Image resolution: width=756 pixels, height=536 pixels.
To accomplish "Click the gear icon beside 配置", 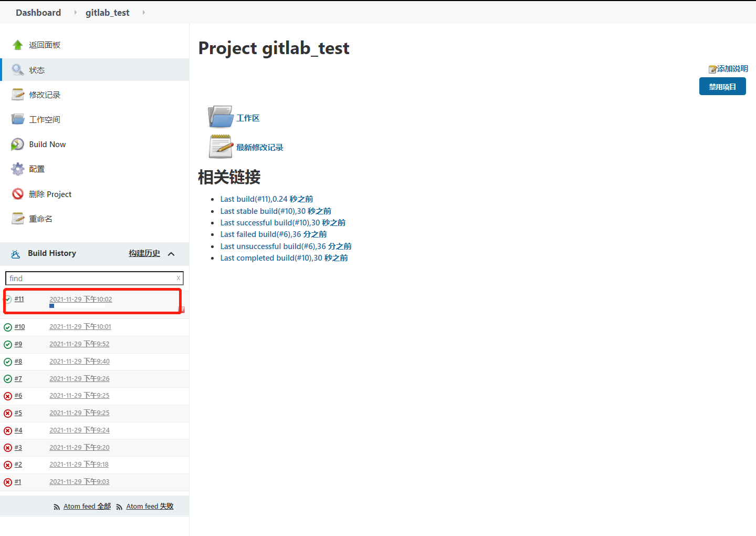I will pos(18,169).
